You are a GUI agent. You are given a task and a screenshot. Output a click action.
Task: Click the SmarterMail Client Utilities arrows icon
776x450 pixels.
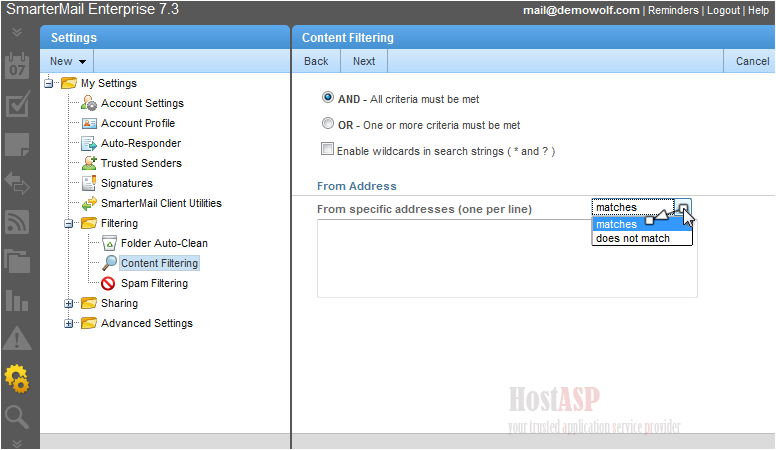point(89,203)
